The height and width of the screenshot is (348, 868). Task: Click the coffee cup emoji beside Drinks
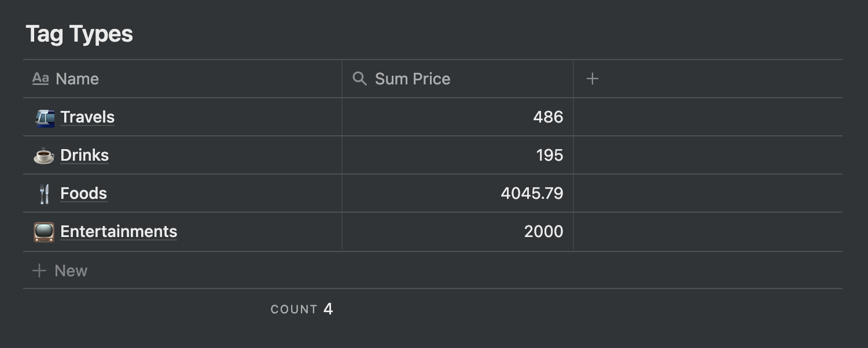43,155
